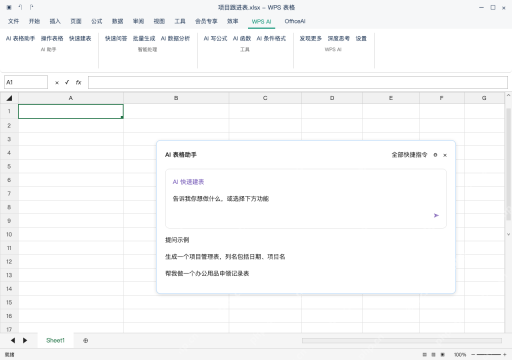Click the zoom out minus button
The width and height of the screenshot is (512, 360).
tap(473, 355)
